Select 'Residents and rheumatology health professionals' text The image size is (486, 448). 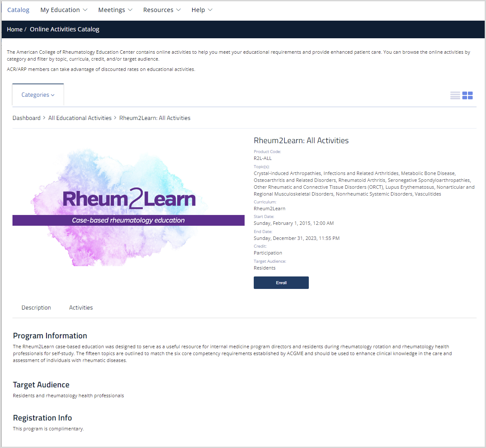[68, 396]
